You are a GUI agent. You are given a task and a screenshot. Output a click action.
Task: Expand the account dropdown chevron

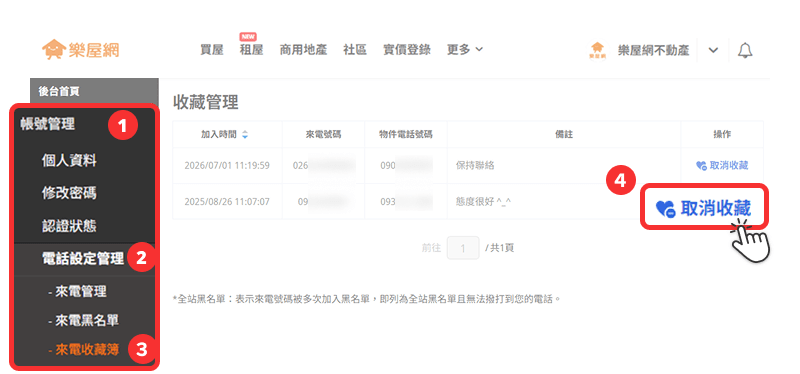coord(713,50)
